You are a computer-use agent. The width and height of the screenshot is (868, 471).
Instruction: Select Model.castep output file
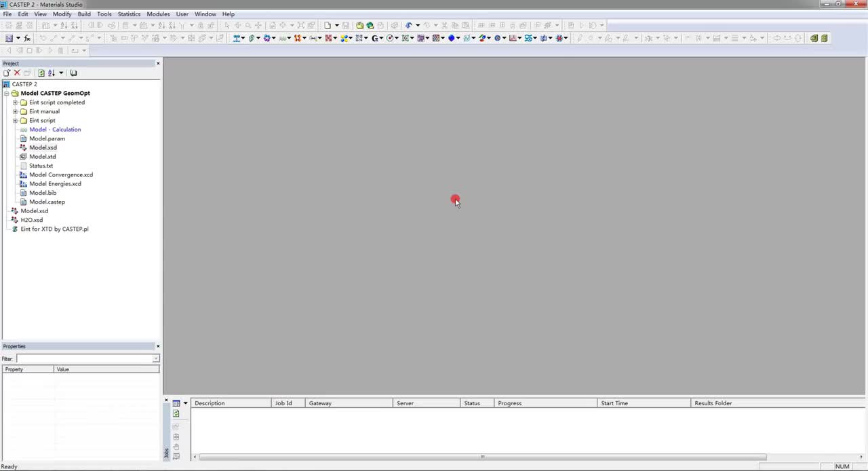(x=47, y=202)
